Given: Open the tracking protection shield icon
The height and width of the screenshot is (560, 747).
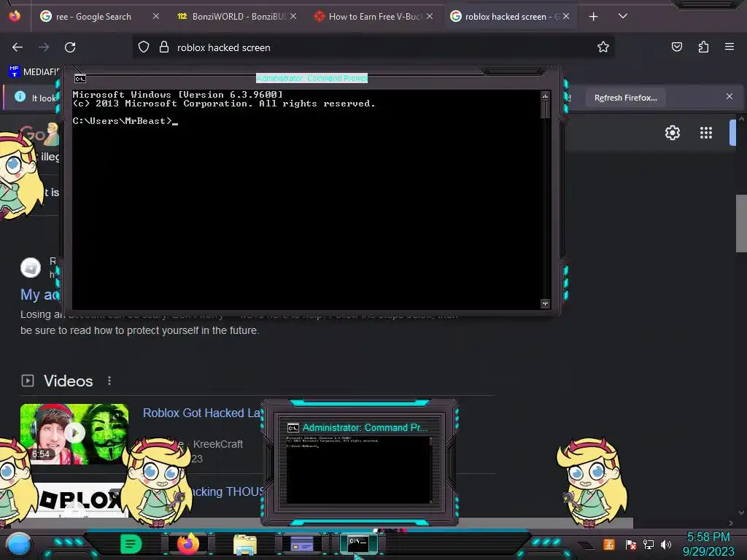Looking at the screenshot, I should point(144,47).
